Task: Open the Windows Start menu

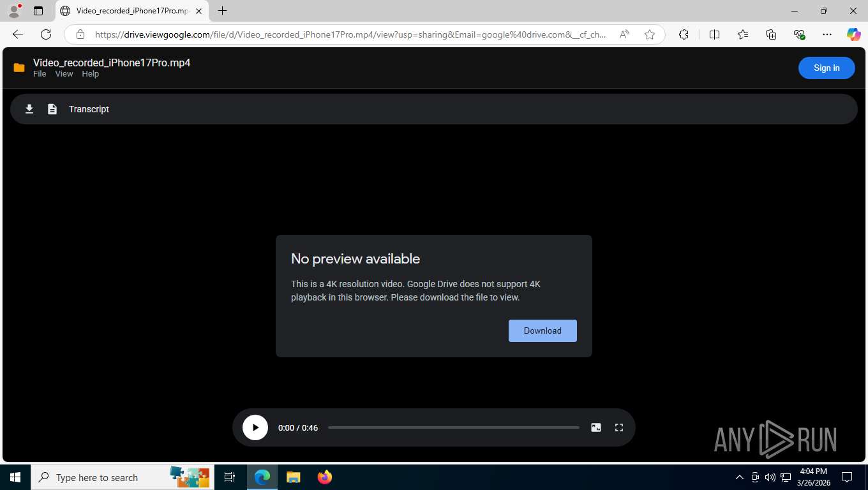Action: point(15,477)
